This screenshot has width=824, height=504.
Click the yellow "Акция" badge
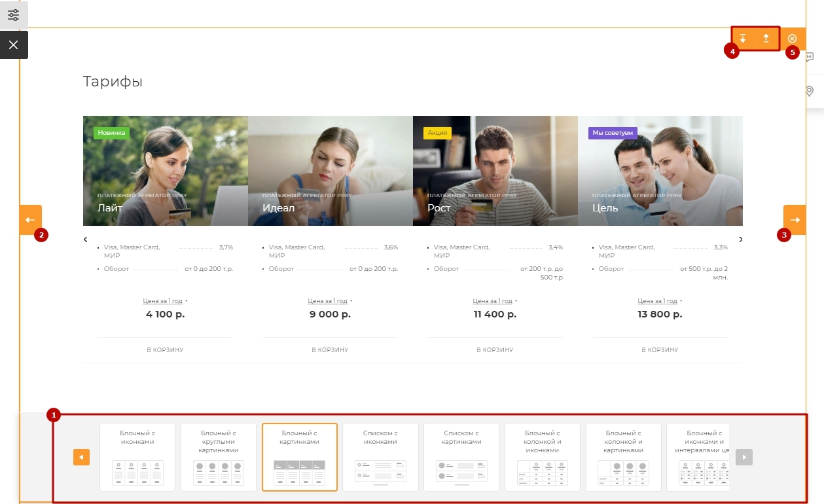[437, 133]
